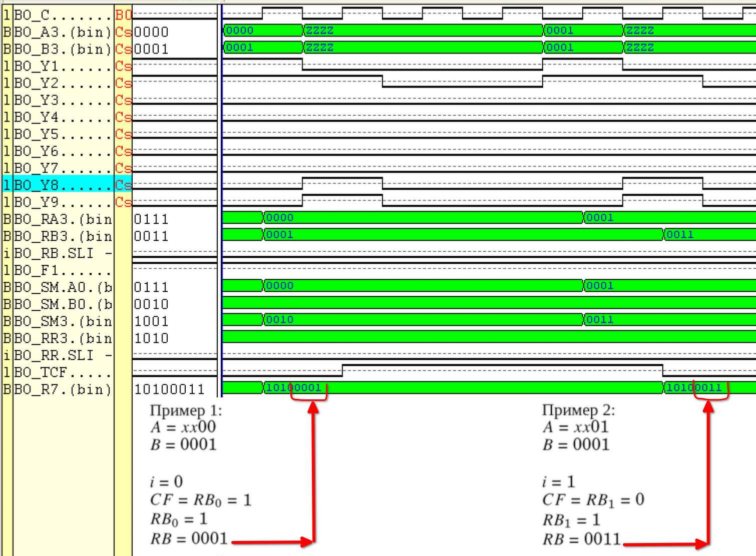The height and width of the screenshot is (556, 756).
Task: Click the 10100011 value of BO_R7
Action: click(169, 389)
